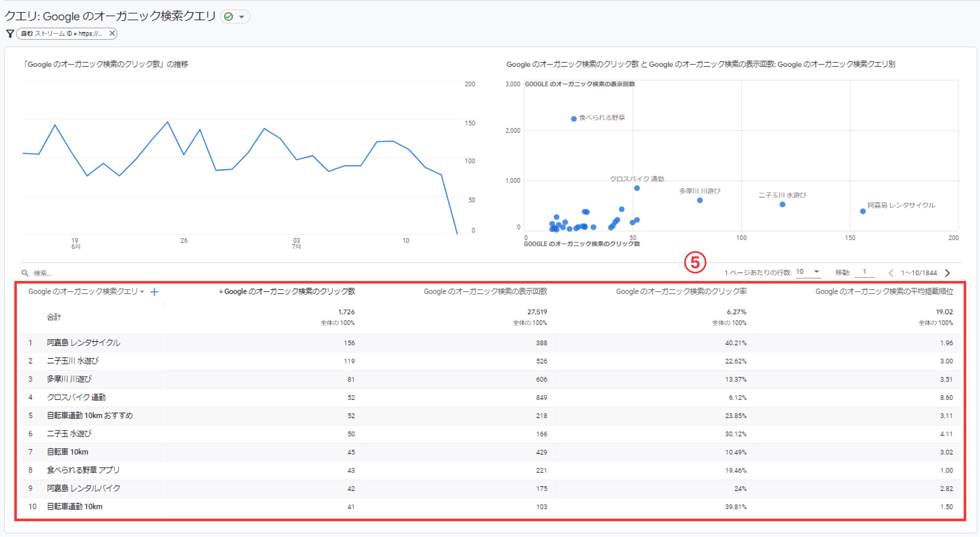980x537 pixels.
Task: Click total clicks value 1,726
Action: 346,312
